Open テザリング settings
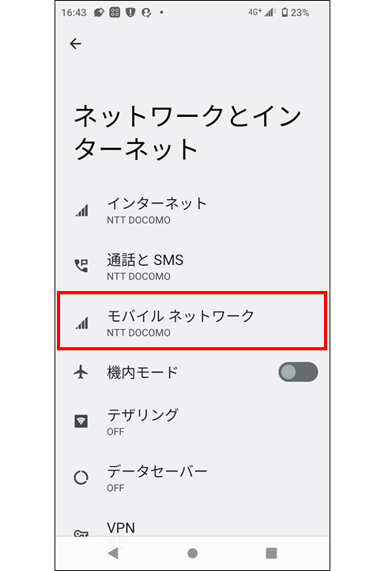 [x=193, y=422]
